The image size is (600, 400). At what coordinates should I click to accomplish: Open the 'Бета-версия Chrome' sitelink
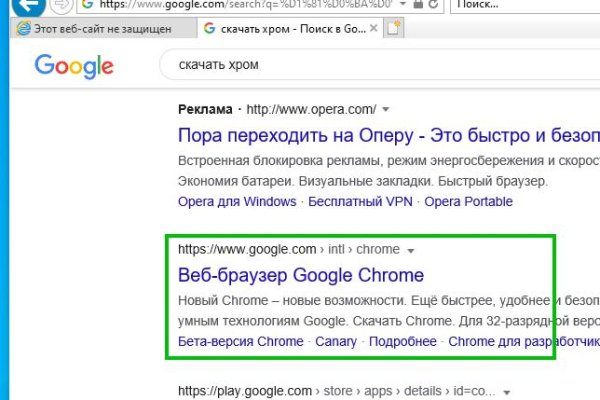coord(240,341)
